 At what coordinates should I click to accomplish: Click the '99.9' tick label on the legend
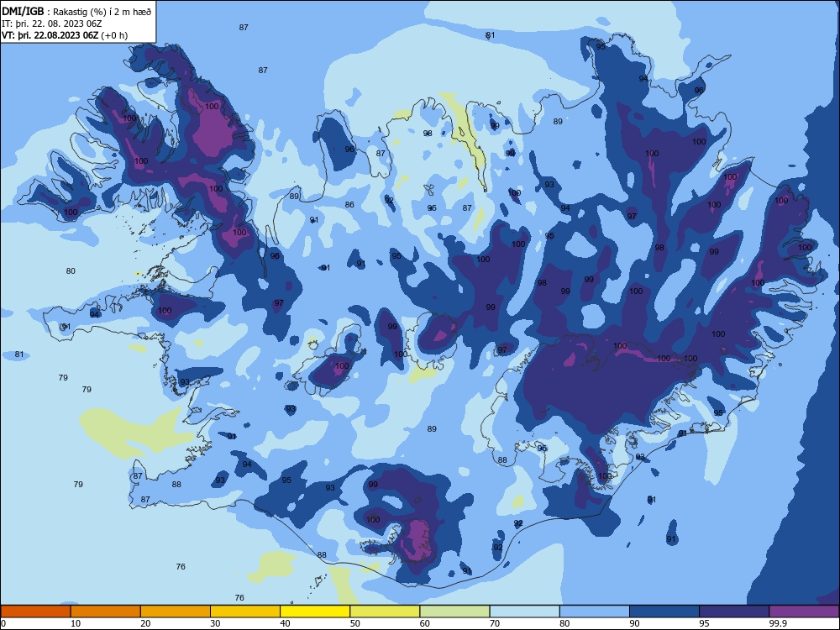pos(777,623)
